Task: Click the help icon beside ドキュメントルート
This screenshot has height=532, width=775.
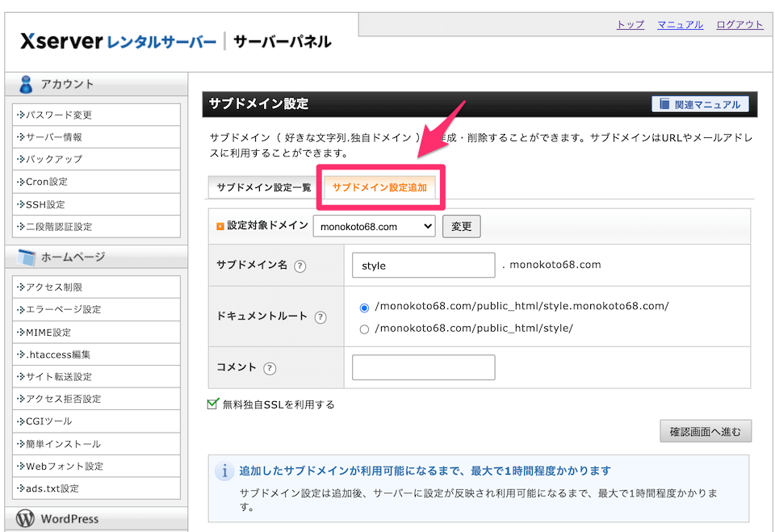Action: 320,317
